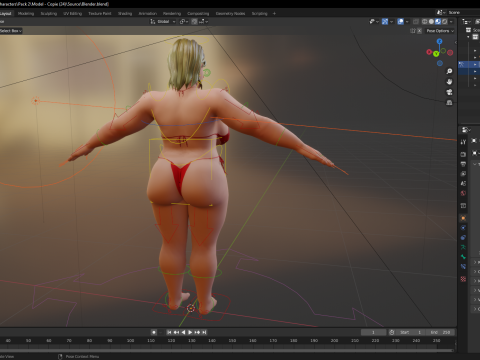Click the pan view hand icon
The width and height of the screenshot is (480, 360).
(449, 82)
